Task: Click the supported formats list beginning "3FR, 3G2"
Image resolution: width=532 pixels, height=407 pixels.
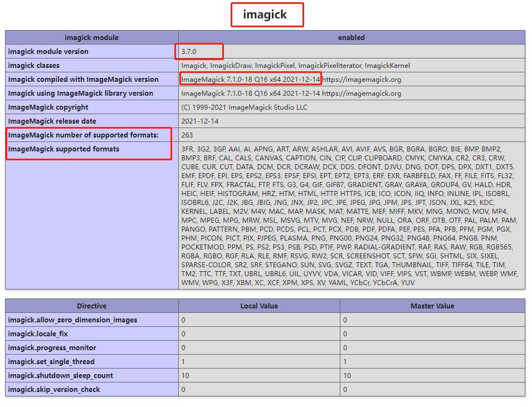Action: (x=349, y=215)
